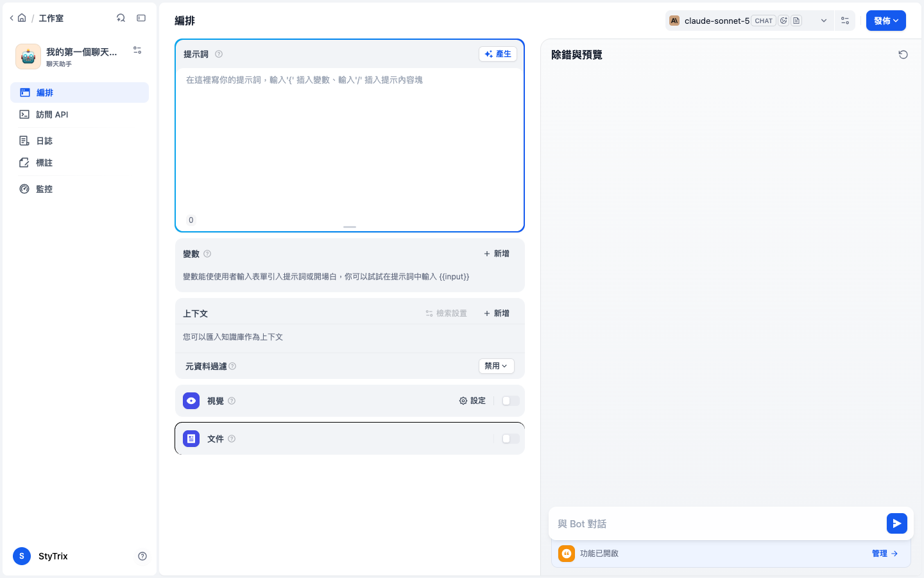This screenshot has width=924, height=578.
Task: Click help icon next to 元資料過濾
Action: point(232,366)
